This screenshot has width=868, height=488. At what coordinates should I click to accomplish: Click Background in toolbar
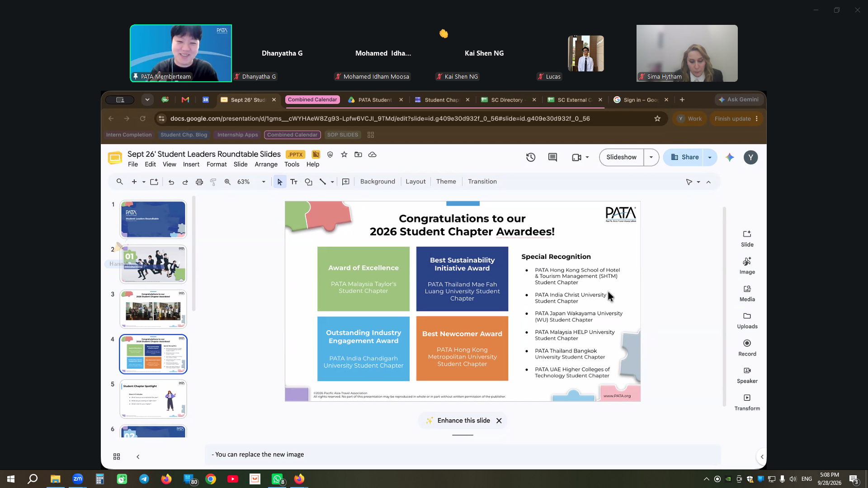click(x=377, y=182)
